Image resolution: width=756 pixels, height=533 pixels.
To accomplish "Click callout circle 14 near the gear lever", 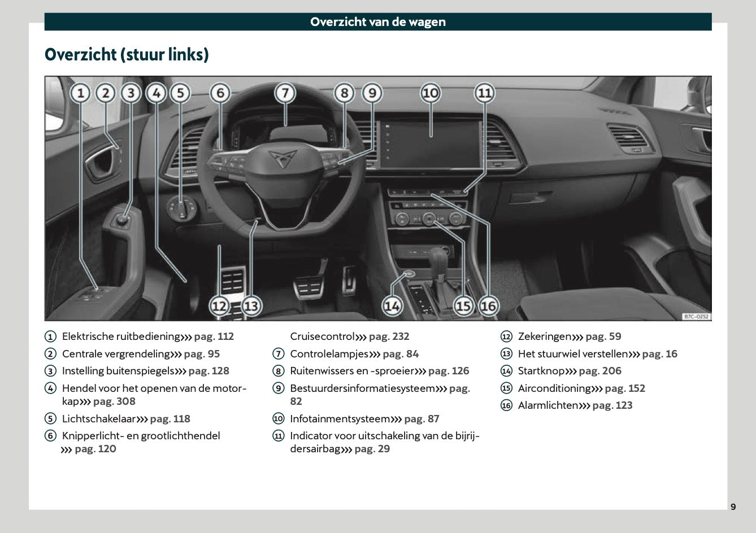I will click(392, 306).
